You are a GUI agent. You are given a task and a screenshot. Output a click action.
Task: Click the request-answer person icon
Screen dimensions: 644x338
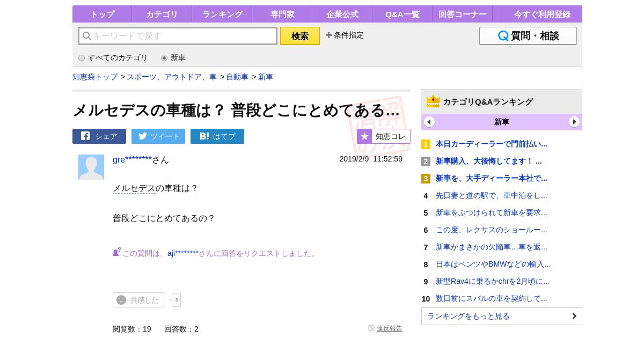coord(116,252)
